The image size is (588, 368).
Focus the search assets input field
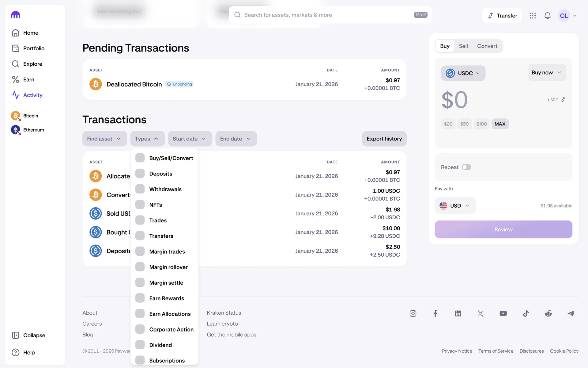click(x=325, y=15)
